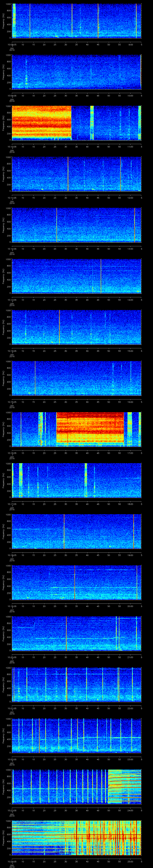Click the 10:14:05 start time label
Viewport: 153px width, 868px height.
coord(12,351)
